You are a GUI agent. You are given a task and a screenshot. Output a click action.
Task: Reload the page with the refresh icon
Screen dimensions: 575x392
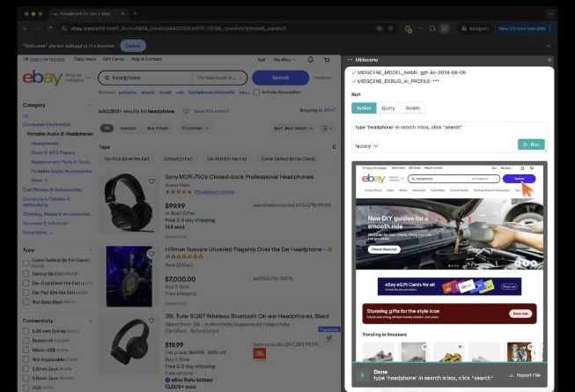[49, 28]
